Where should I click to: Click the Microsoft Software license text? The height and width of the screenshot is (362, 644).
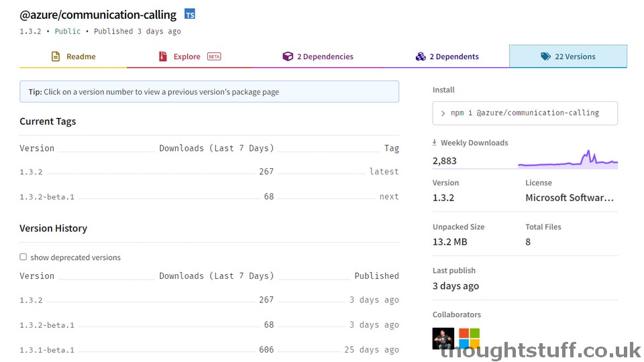(570, 198)
